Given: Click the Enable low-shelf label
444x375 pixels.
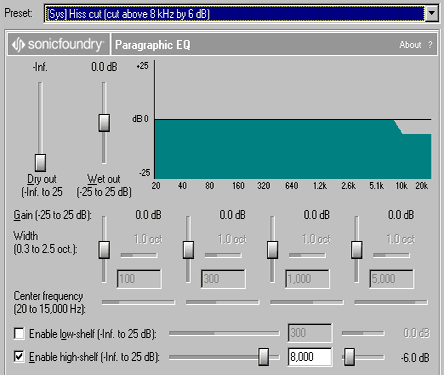Looking at the screenshot, I should point(93,334).
